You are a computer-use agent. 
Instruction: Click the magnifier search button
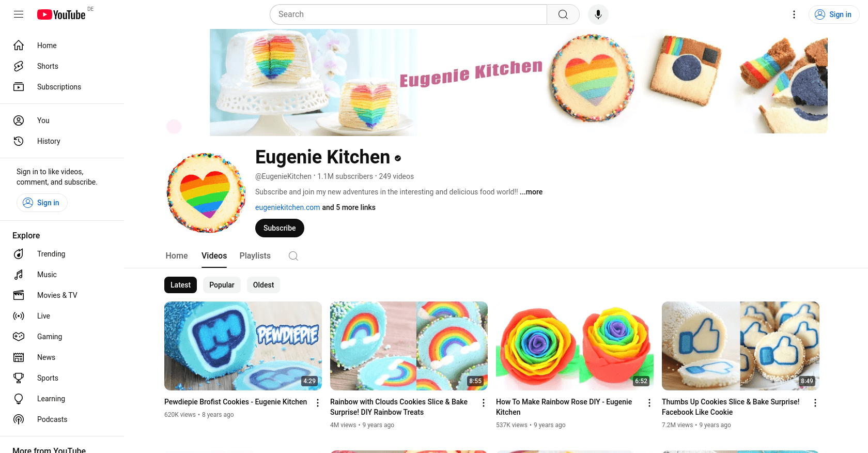[563, 14]
